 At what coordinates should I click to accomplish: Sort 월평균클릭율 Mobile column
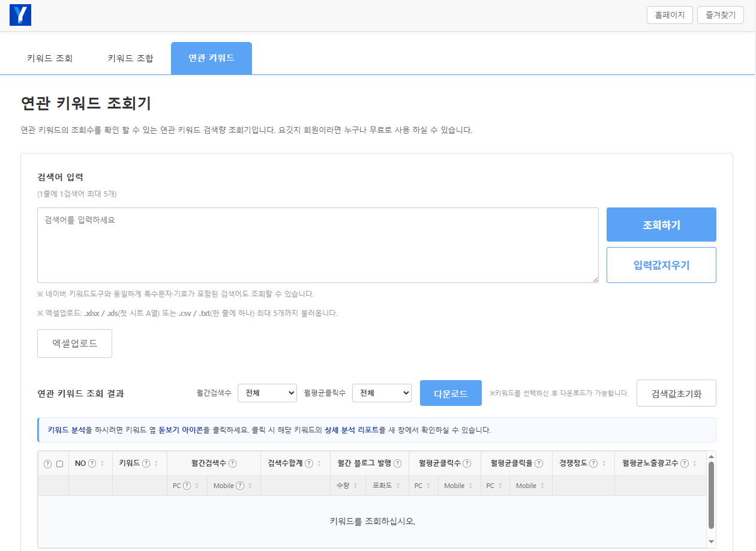(x=542, y=486)
